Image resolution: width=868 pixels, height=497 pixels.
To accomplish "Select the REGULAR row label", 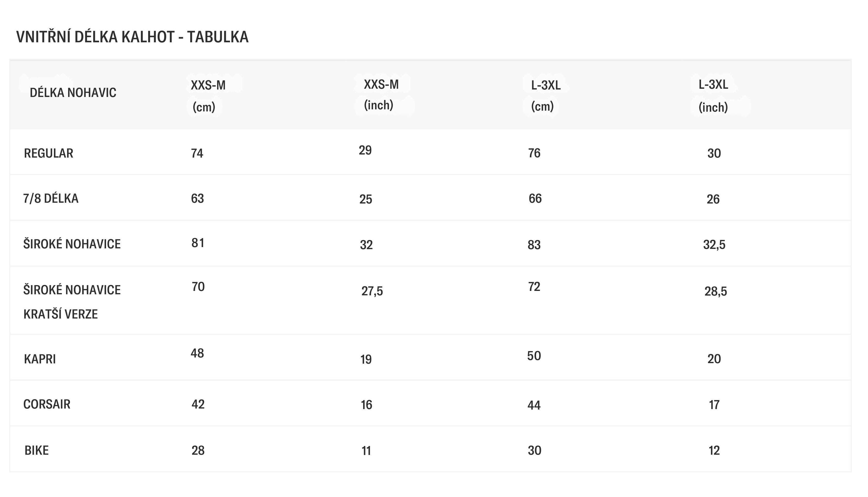I will point(49,153).
